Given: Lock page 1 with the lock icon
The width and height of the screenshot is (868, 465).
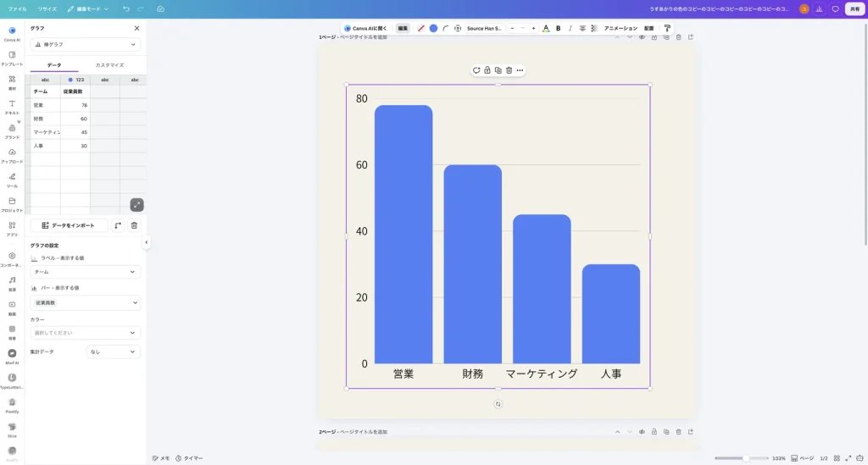Looking at the screenshot, I should (x=654, y=37).
